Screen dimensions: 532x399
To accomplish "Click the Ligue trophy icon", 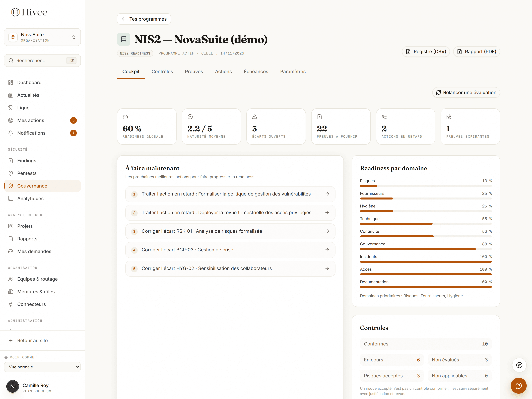I will tap(11, 108).
